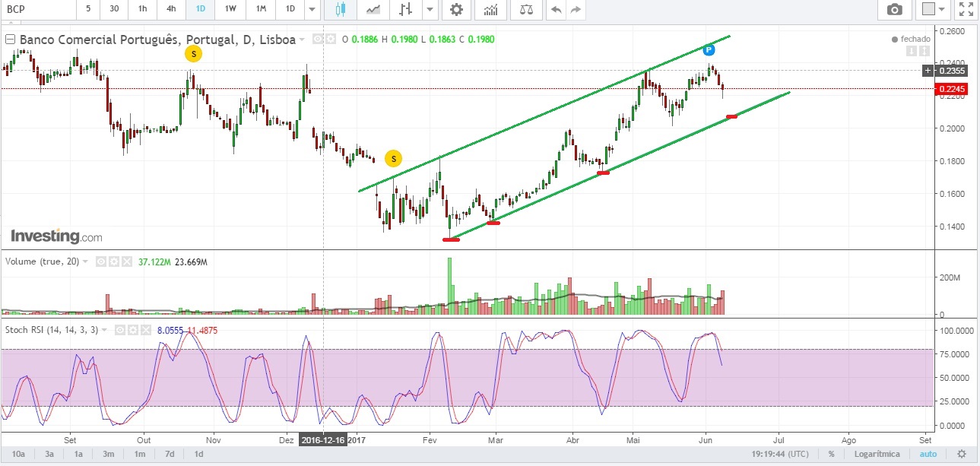
Task: Open the indicators icon in toolbar
Action: 492,9
